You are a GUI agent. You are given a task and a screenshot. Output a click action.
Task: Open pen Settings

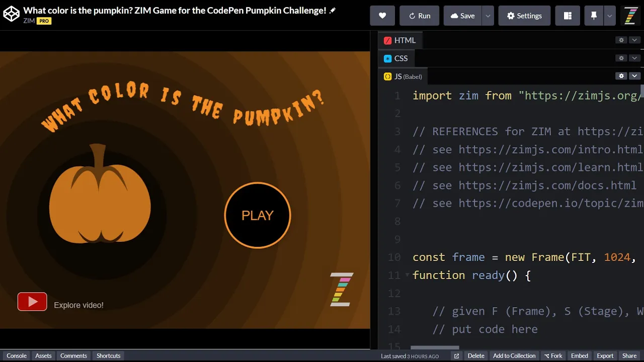point(524,16)
